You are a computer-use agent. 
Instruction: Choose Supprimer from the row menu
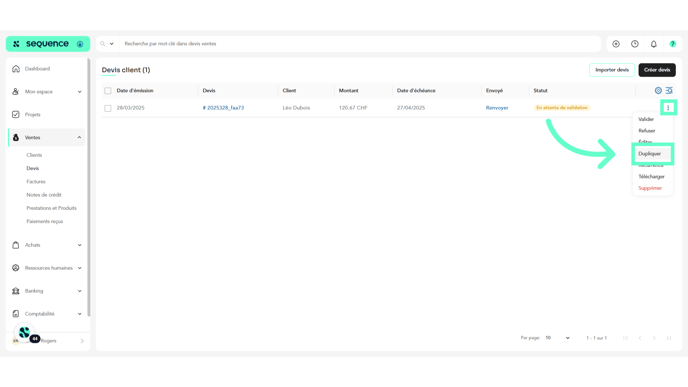pyautogui.click(x=650, y=188)
